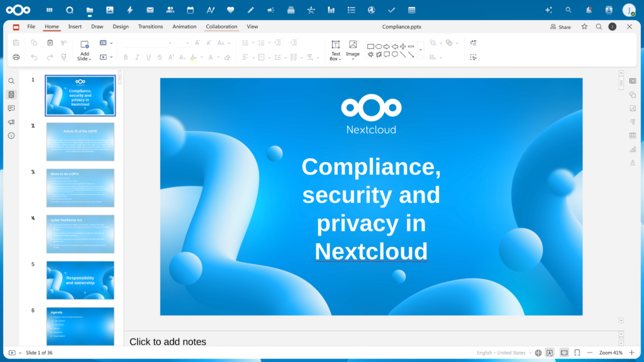The image size is (644, 362).
Task: Open Chart settings in the right sidebar
Action: tap(633, 150)
